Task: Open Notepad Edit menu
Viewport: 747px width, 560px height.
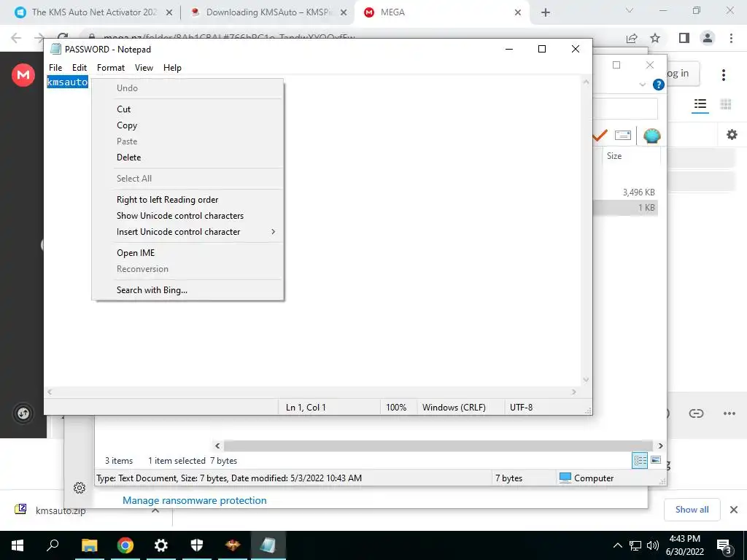Action: point(80,68)
